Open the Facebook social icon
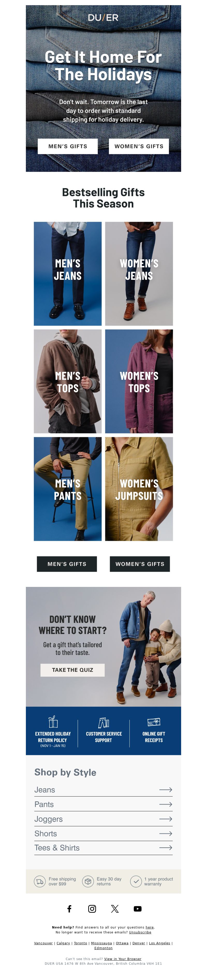Image resolution: width=207 pixels, height=980 pixels. coord(69,909)
